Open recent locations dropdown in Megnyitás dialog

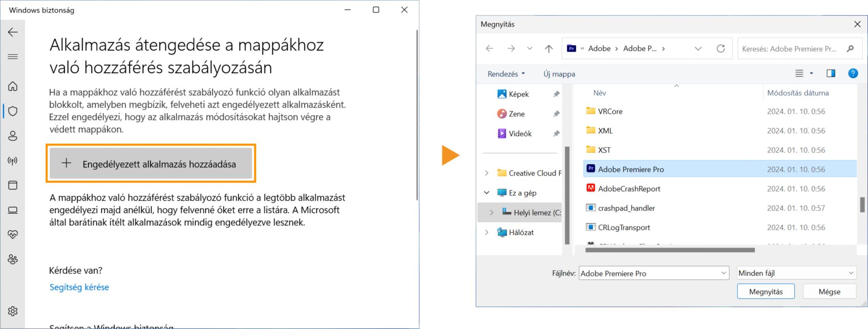[529, 48]
